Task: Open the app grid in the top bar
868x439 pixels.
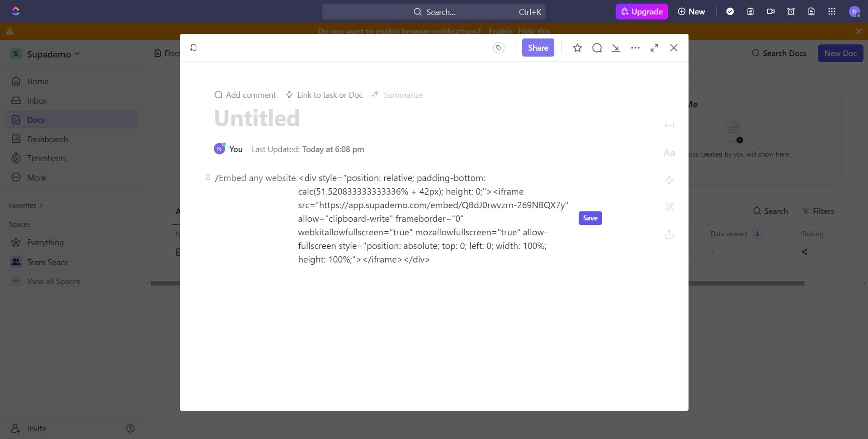Action: pos(832,11)
